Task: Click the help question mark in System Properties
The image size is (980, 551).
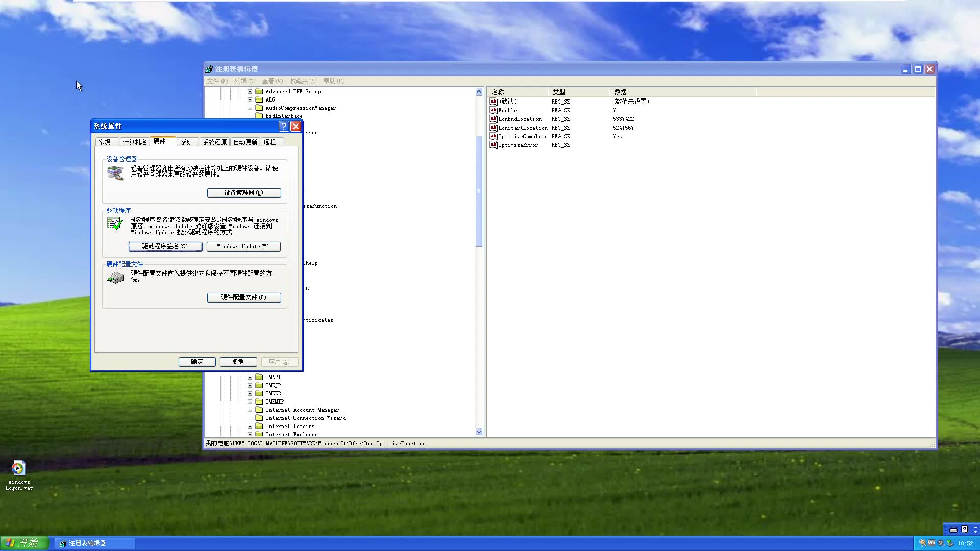Action: point(284,126)
